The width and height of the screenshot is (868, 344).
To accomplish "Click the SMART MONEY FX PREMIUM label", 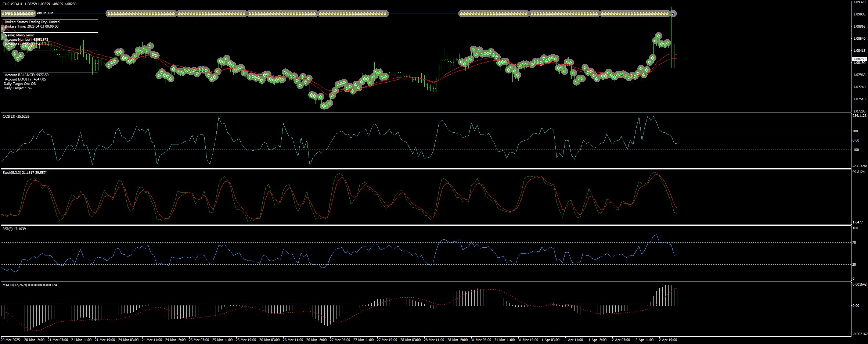I will point(29,13).
